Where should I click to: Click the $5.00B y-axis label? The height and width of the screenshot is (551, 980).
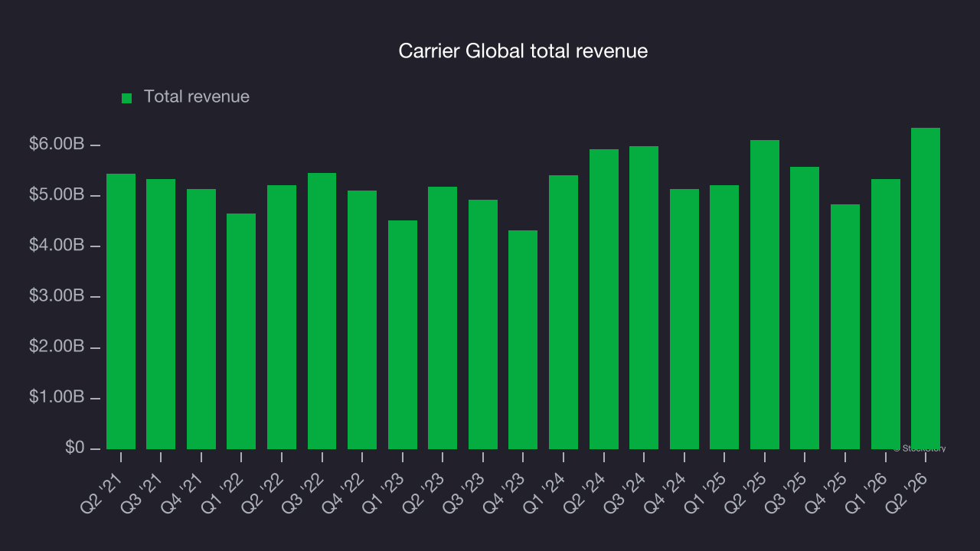coord(56,195)
